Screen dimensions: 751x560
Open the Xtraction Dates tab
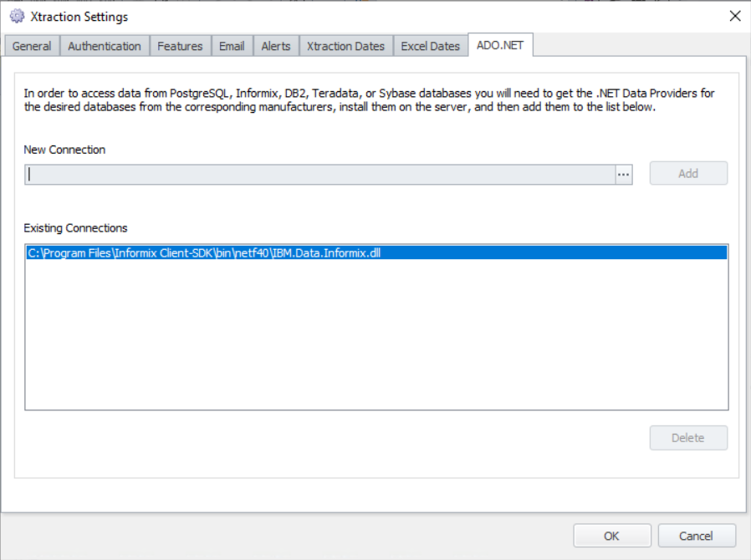tap(345, 46)
